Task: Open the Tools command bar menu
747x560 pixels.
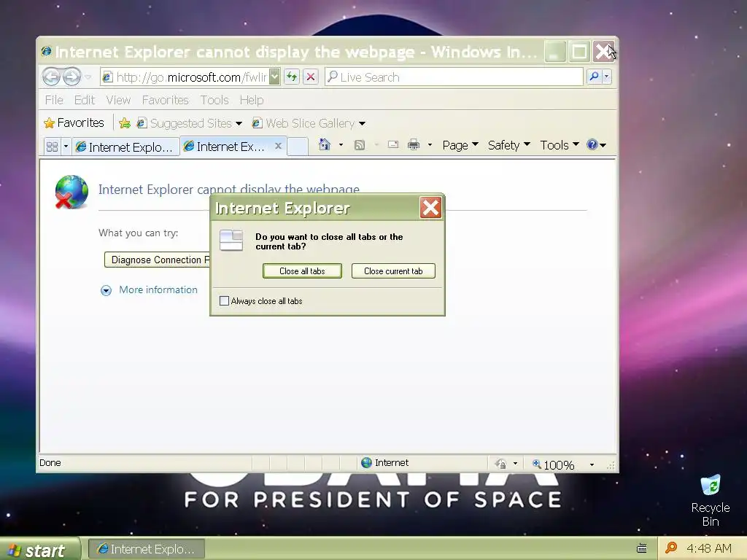Action: tap(560, 145)
